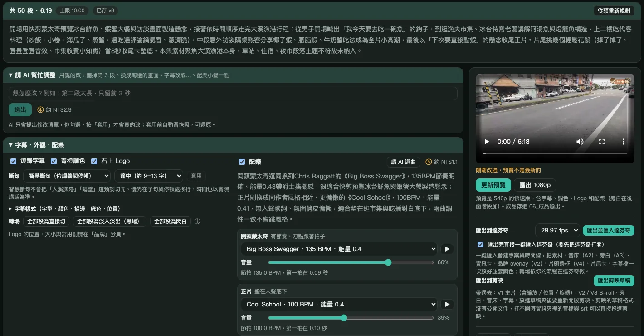Mute the preview video volume
The width and height of the screenshot is (644, 336).
tap(580, 142)
